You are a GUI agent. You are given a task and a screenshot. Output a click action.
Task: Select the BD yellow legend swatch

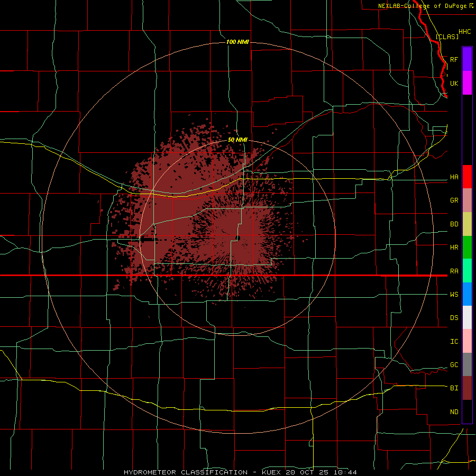click(467, 224)
